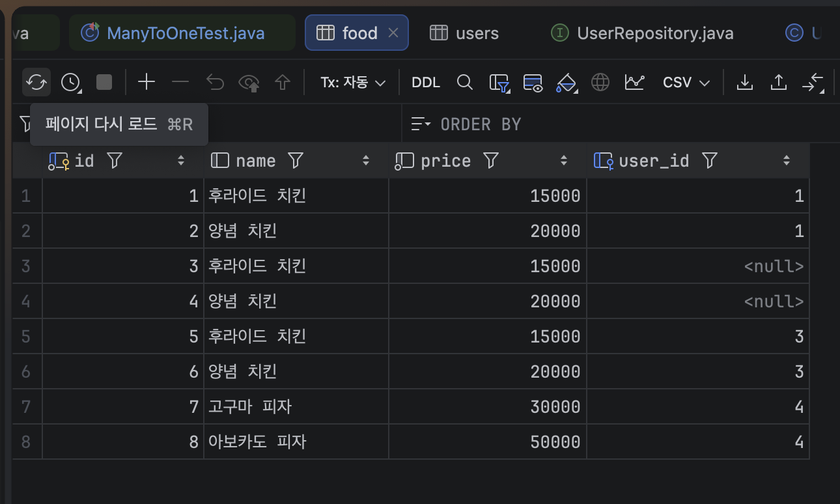This screenshot has width=840, height=504.
Task: Click the stop square button in toolbar
Action: click(104, 82)
